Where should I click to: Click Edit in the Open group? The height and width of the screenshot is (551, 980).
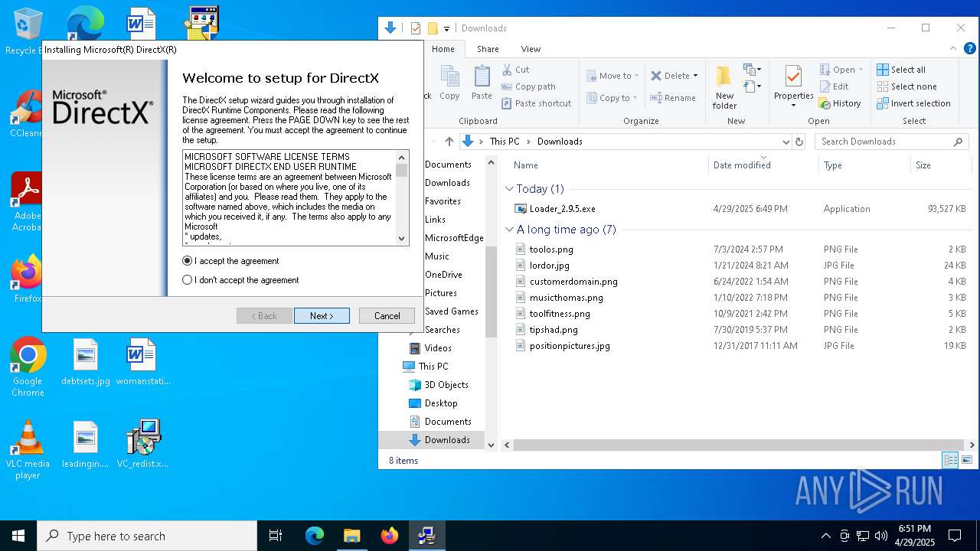coord(834,86)
